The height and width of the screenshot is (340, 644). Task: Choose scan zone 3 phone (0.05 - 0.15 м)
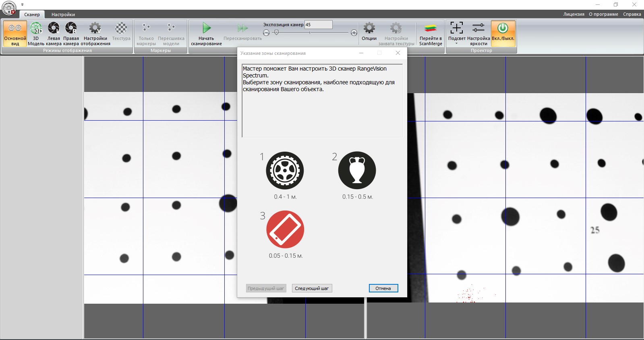click(285, 229)
